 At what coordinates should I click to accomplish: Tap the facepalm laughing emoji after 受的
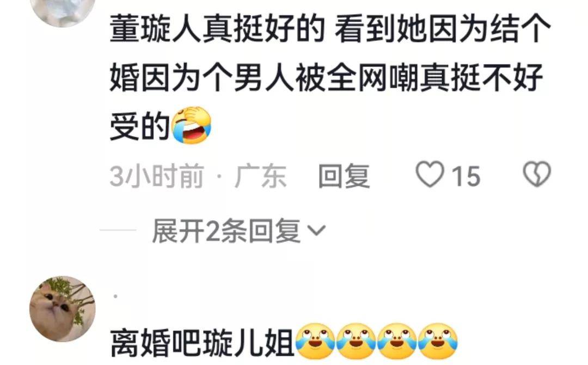click(191, 125)
